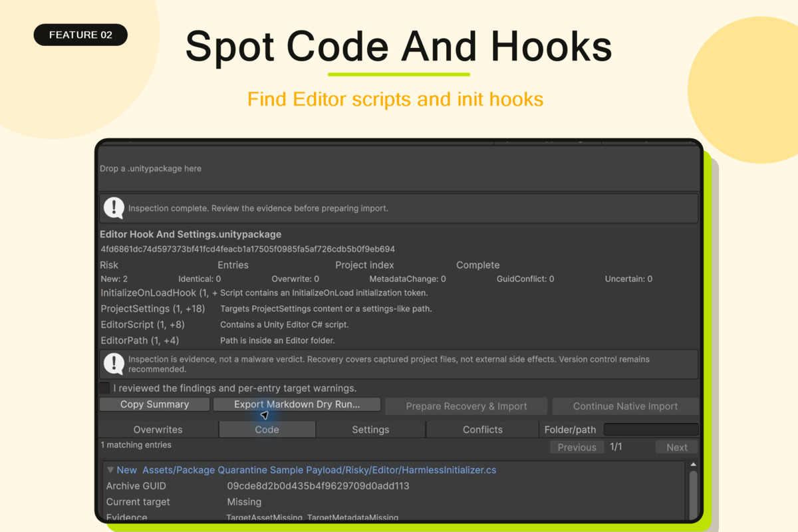This screenshot has width=798, height=532.
Task: Click the 'Missing' current target value
Action: (244, 502)
